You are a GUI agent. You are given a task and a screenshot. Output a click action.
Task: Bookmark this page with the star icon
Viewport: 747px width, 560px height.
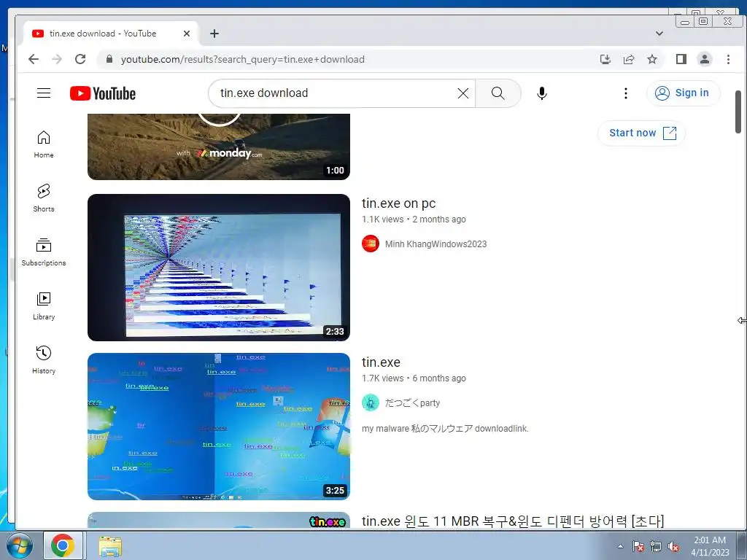point(652,59)
